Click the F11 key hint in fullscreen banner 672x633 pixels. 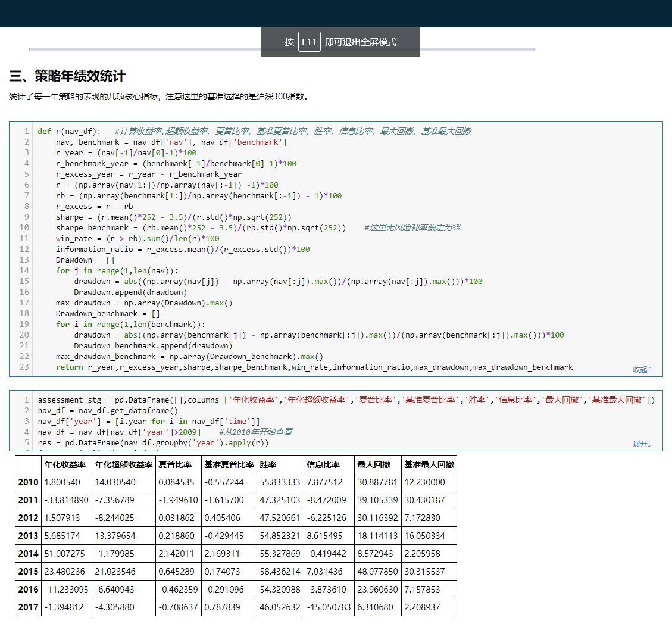309,42
